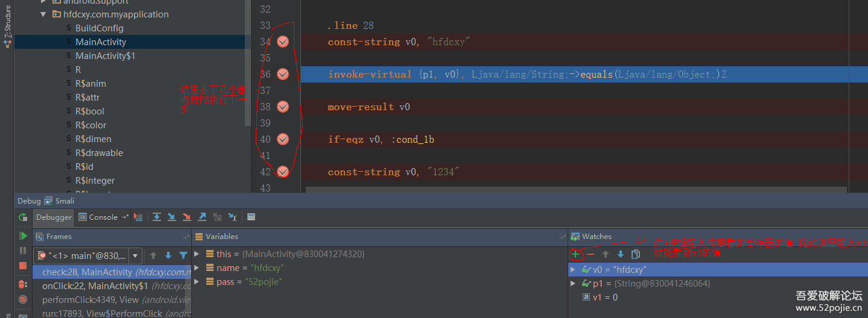Expand the 'name' variable node
The width and height of the screenshot is (868, 318).
pyautogui.click(x=197, y=268)
